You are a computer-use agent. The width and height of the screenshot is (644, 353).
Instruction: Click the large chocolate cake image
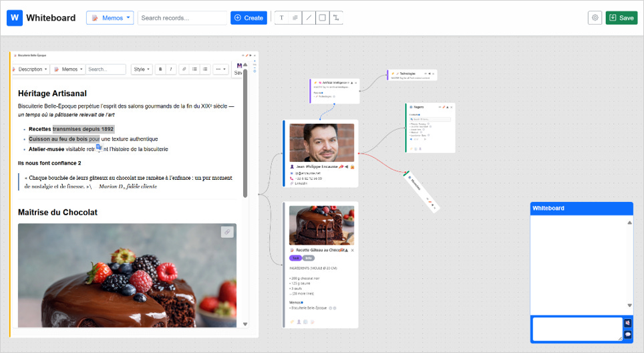click(x=127, y=275)
